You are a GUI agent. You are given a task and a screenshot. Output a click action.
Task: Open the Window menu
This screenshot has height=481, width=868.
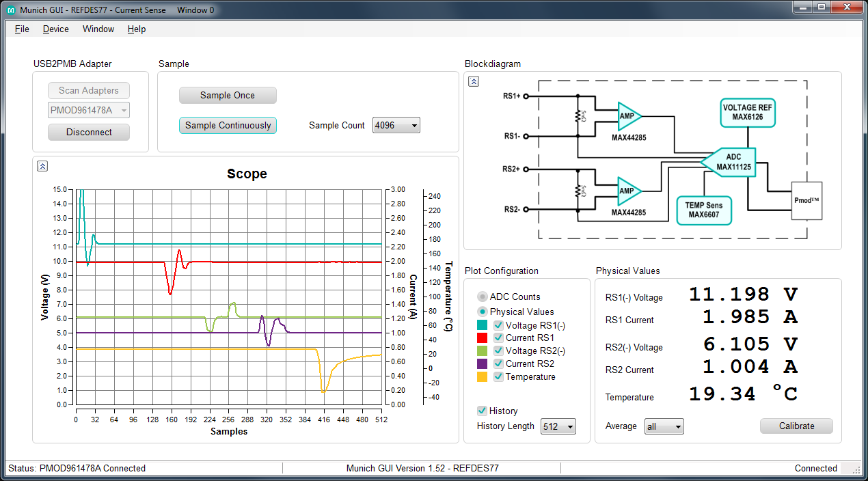coord(98,29)
